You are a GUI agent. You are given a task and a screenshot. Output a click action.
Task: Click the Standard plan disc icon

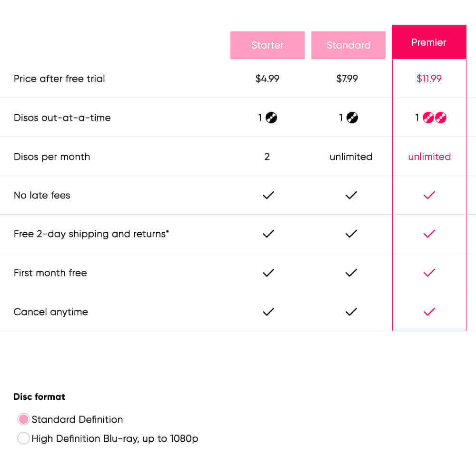(x=352, y=118)
